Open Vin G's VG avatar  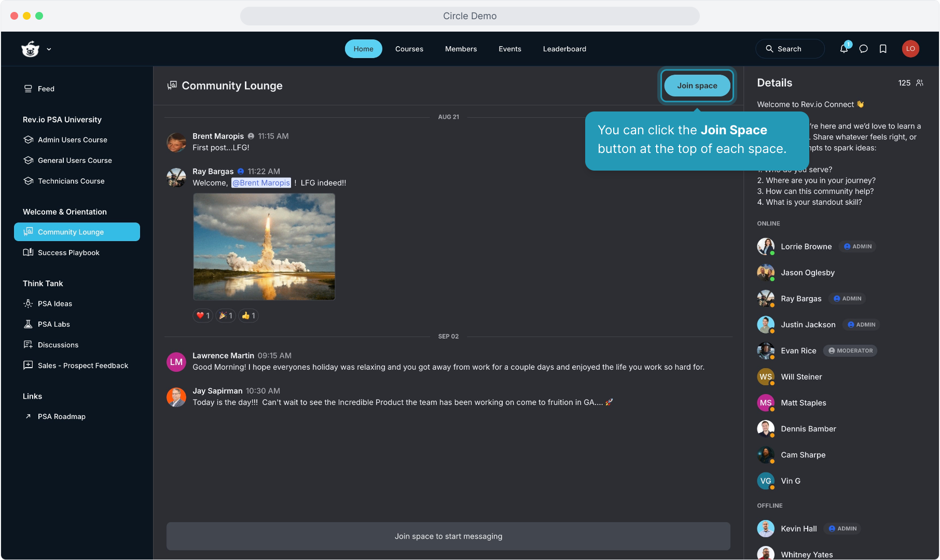click(766, 481)
